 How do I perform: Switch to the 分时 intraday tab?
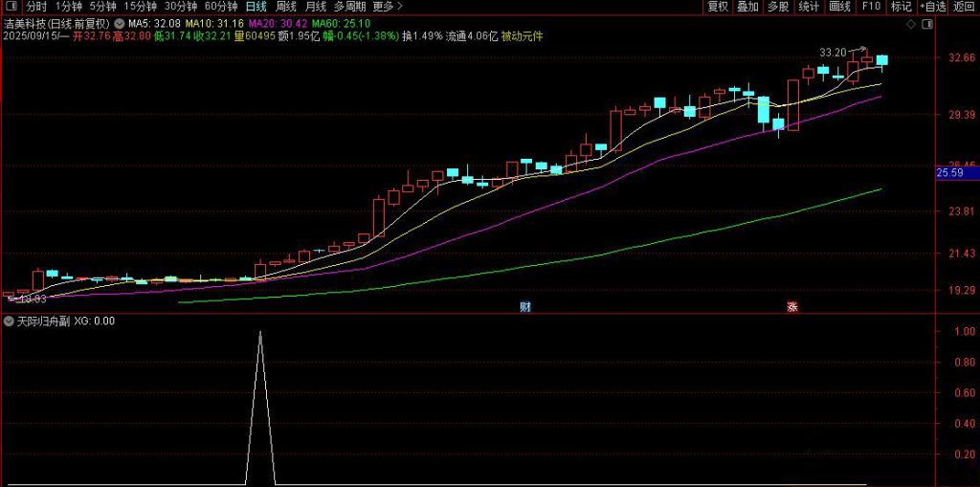pyautogui.click(x=35, y=6)
